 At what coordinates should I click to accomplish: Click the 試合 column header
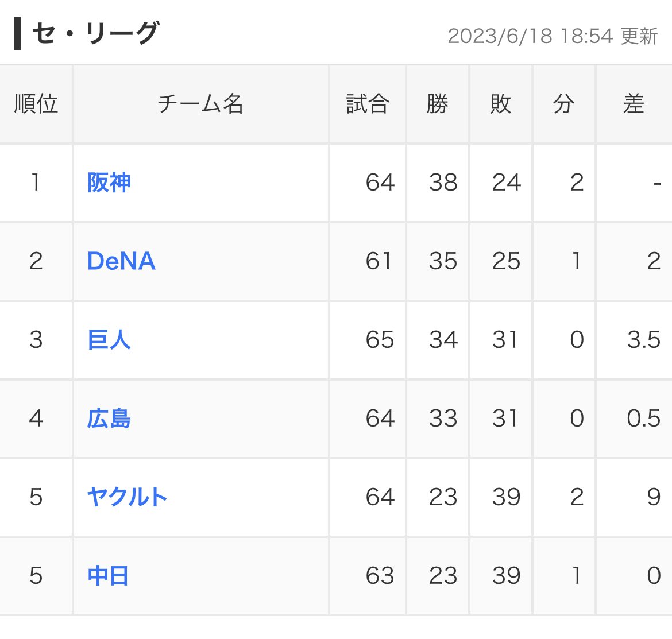[368, 104]
